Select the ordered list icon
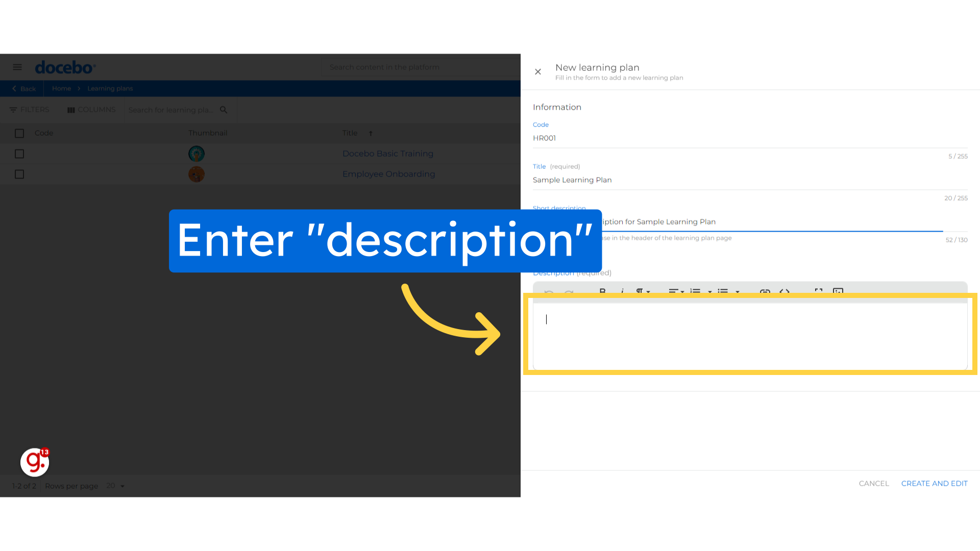Viewport: 980px width, 551px height. [697, 291]
